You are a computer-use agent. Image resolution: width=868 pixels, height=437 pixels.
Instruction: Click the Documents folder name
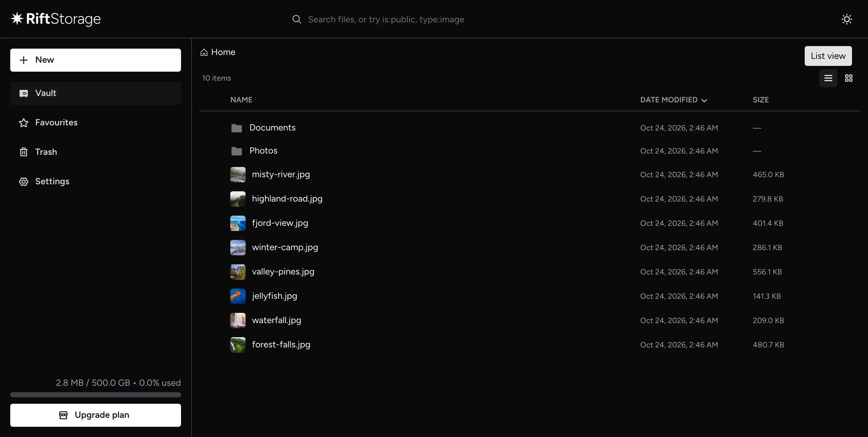tap(272, 128)
